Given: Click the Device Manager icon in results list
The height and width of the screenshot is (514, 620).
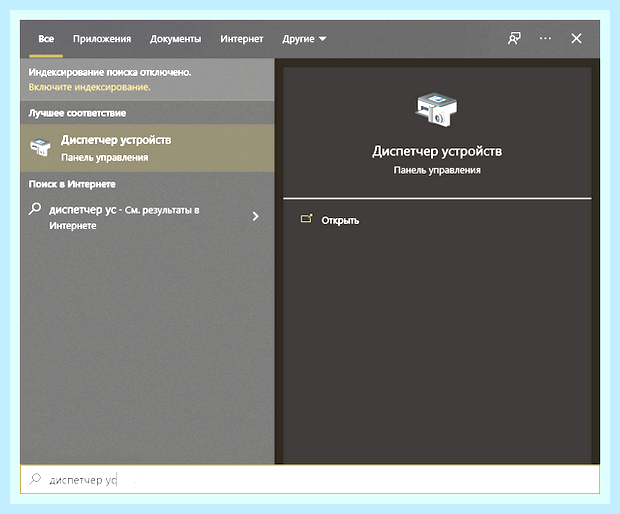Looking at the screenshot, I should point(40,147).
